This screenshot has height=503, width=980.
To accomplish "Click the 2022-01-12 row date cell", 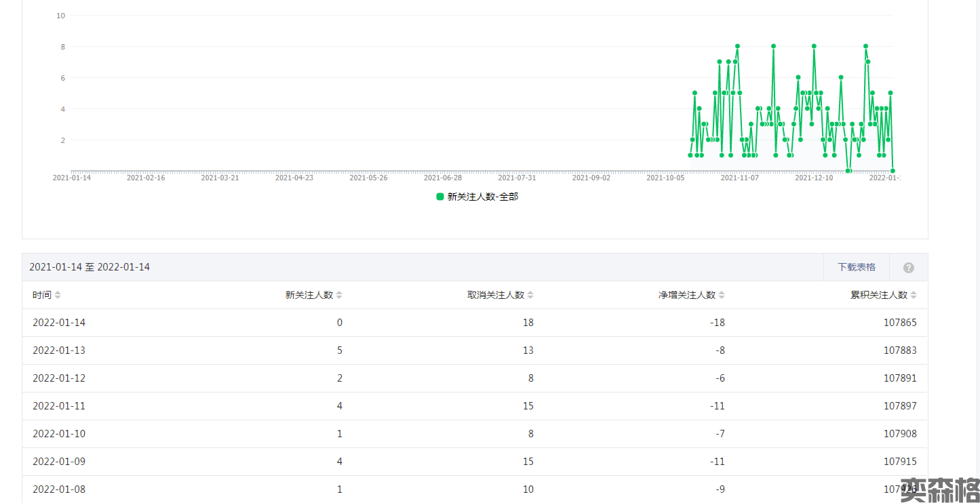I will (x=59, y=378).
